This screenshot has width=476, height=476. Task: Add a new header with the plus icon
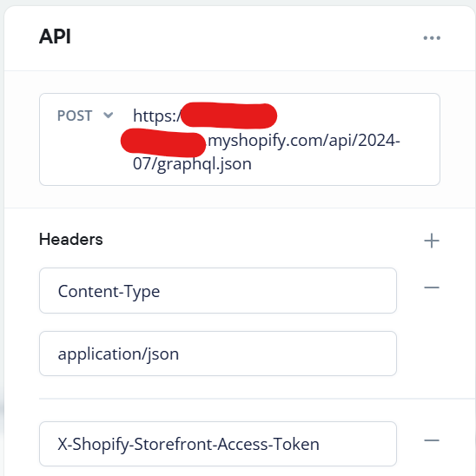(x=432, y=241)
